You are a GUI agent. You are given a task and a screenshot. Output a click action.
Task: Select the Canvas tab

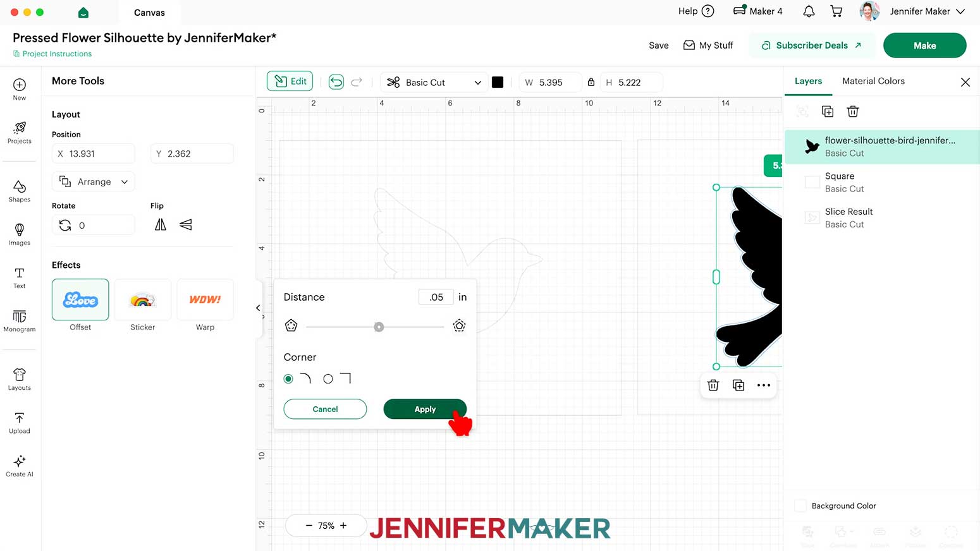click(x=149, y=13)
